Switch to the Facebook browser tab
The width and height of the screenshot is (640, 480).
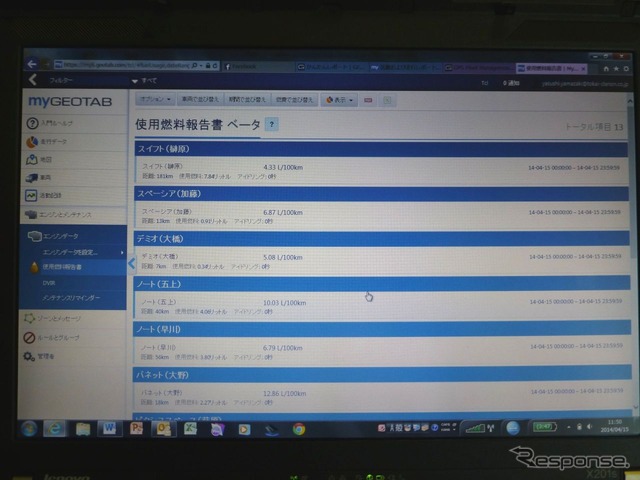click(258, 67)
